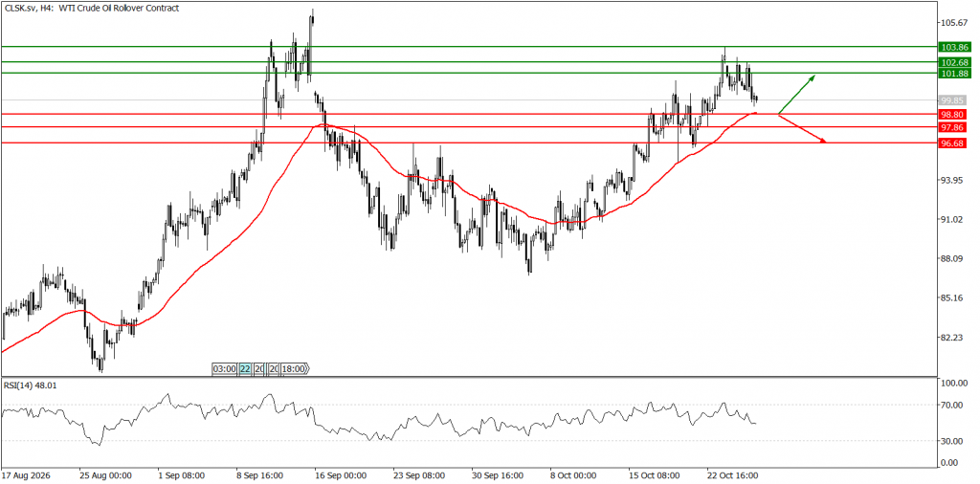980x484 pixels.
Task: Select the '8 Oct 00:00' time axis label
Action: 574,474
